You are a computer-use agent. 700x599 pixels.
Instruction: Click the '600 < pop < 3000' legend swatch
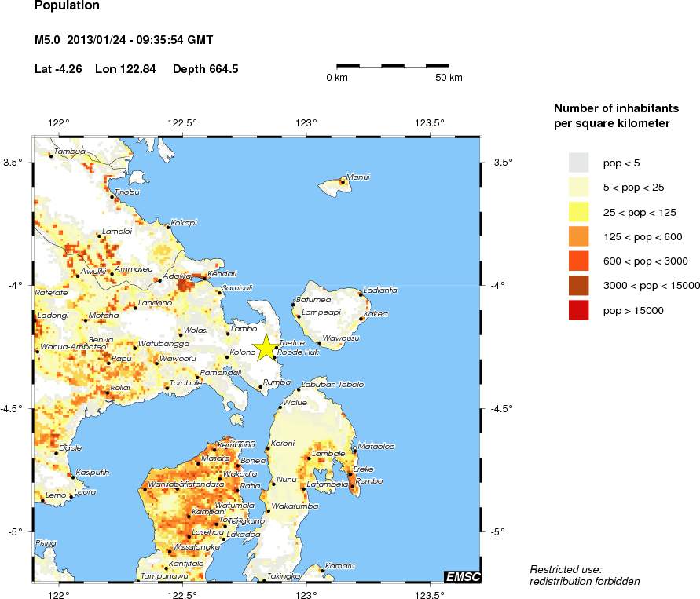click(578, 261)
